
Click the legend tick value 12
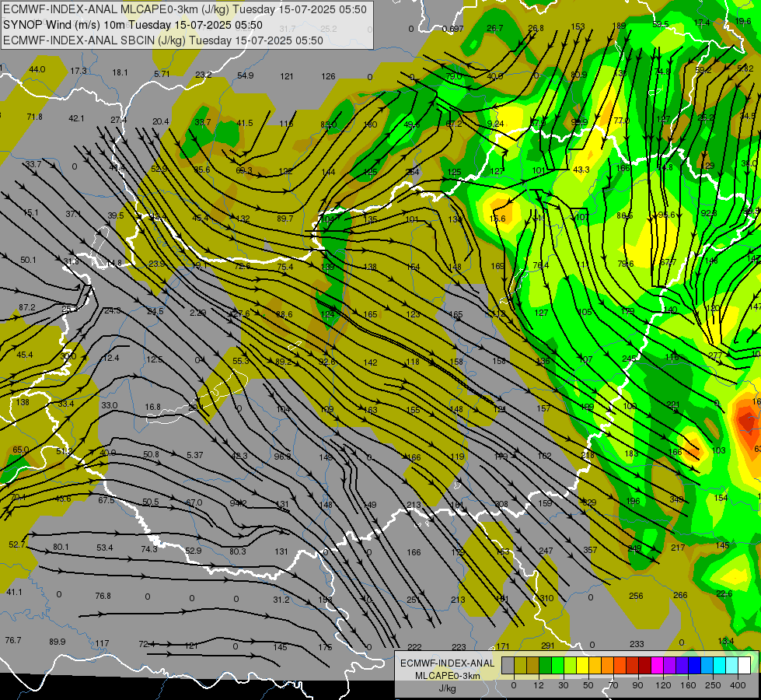click(x=539, y=685)
